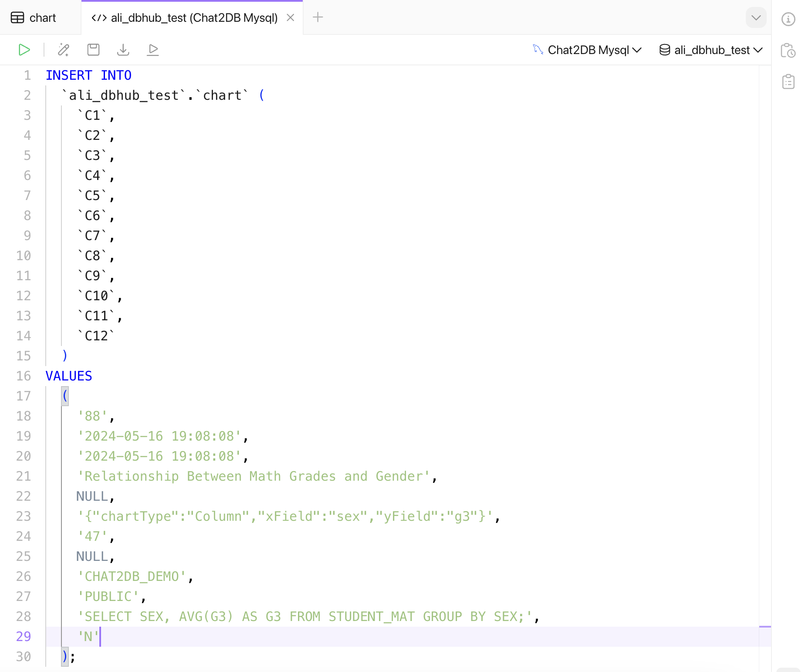Screen dimensions: 805x672
Task: Click the 'PUBLIC' string on line 27
Action: [108, 597]
